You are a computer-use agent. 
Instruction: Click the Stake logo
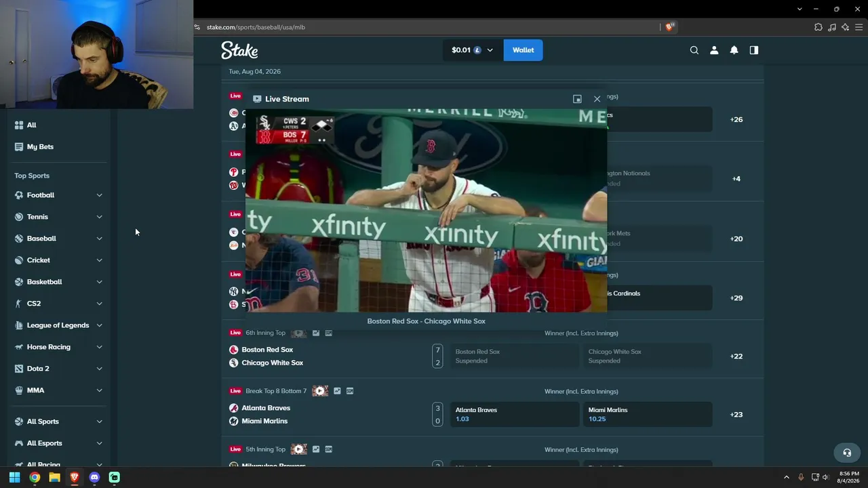tap(239, 50)
